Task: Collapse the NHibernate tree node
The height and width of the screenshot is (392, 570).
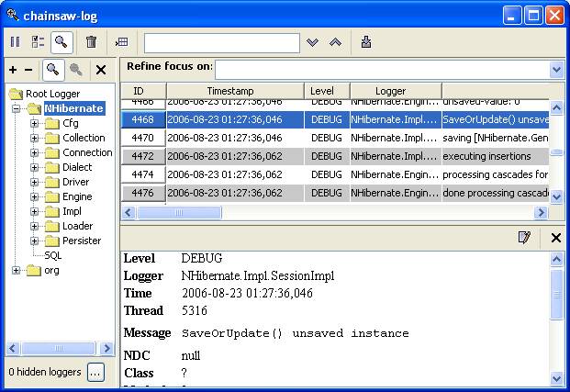Action: [x=16, y=108]
